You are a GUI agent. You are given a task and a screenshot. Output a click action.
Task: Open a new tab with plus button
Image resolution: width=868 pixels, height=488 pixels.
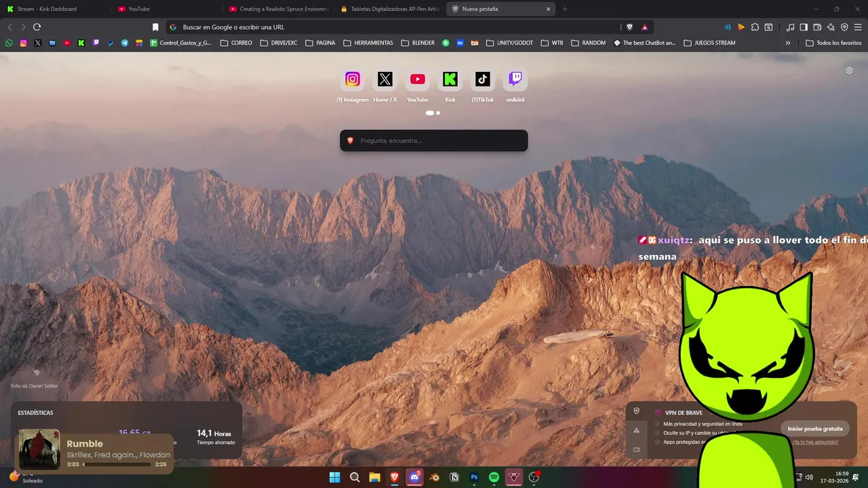tap(565, 9)
